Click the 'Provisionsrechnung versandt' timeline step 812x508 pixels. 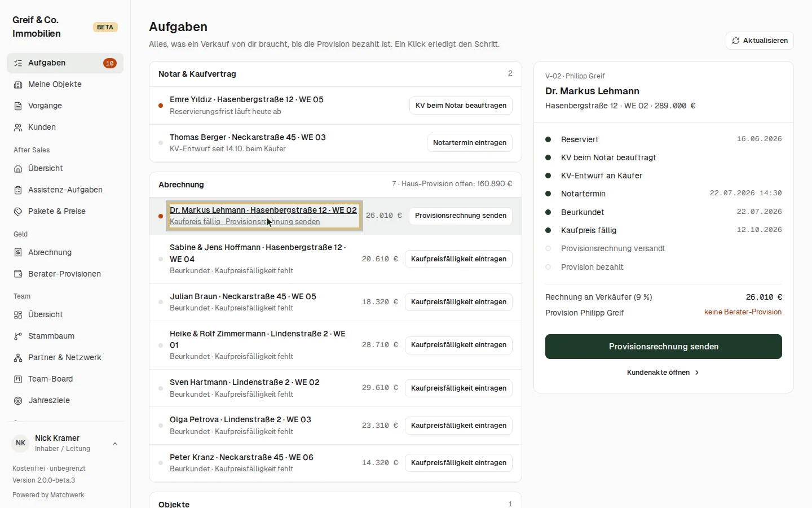[x=613, y=248]
